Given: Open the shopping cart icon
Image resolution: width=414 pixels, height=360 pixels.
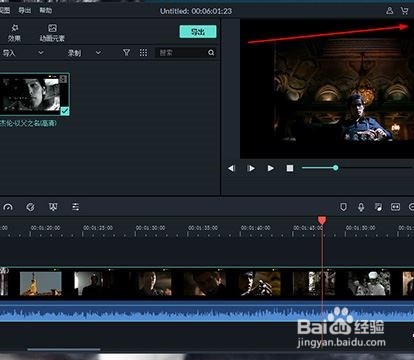Looking at the screenshot, I should 404,11.
